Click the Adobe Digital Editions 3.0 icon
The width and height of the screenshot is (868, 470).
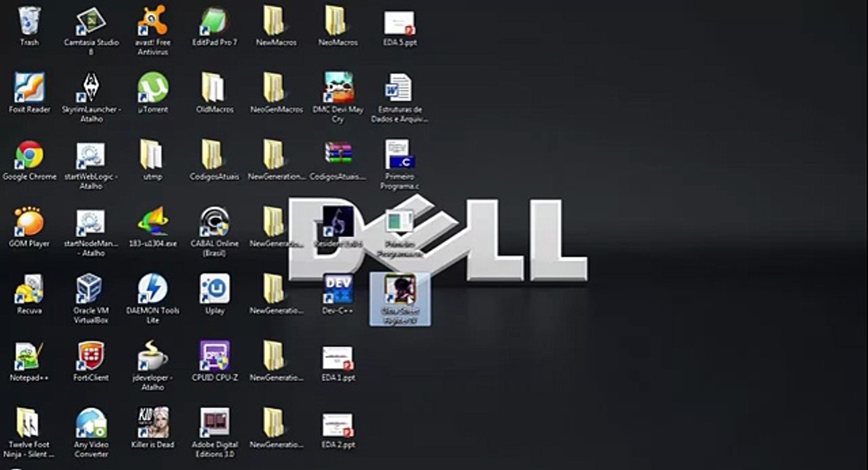pos(215,434)
